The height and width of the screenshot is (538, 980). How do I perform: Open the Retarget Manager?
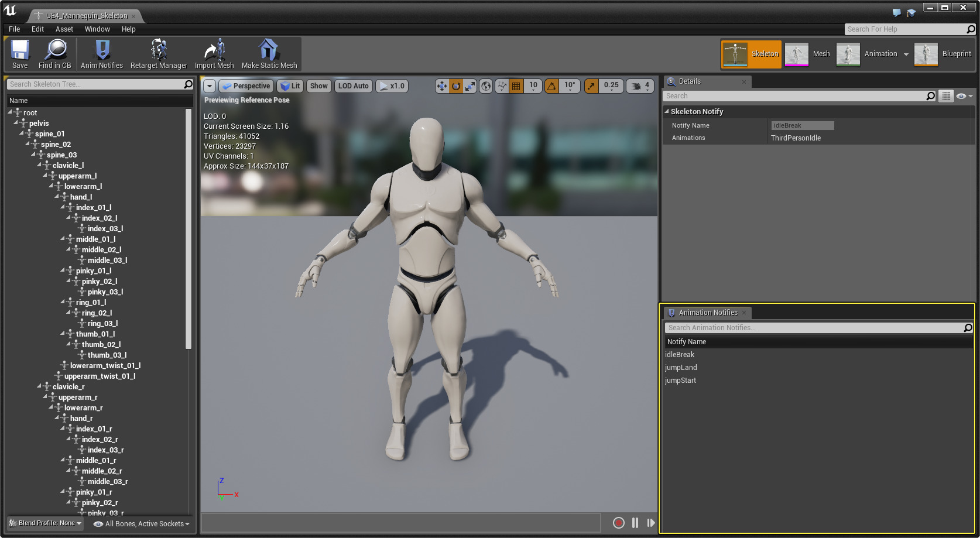tap(159, 54)
